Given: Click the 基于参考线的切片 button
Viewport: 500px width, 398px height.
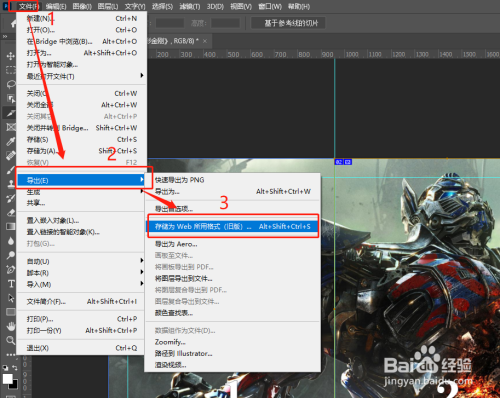Looking at the screenshot, I should pos(288,23).
